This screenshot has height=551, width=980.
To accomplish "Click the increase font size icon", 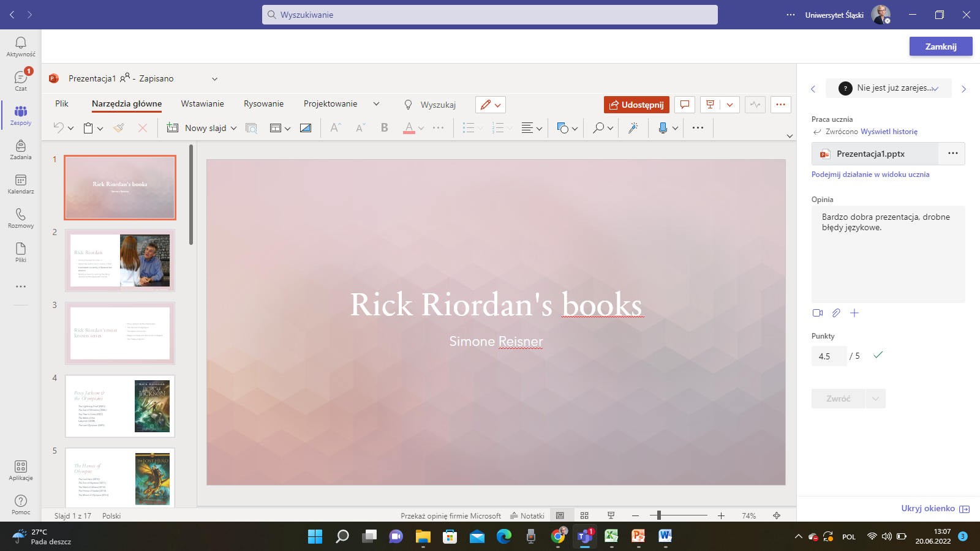I will coord(335,127).
